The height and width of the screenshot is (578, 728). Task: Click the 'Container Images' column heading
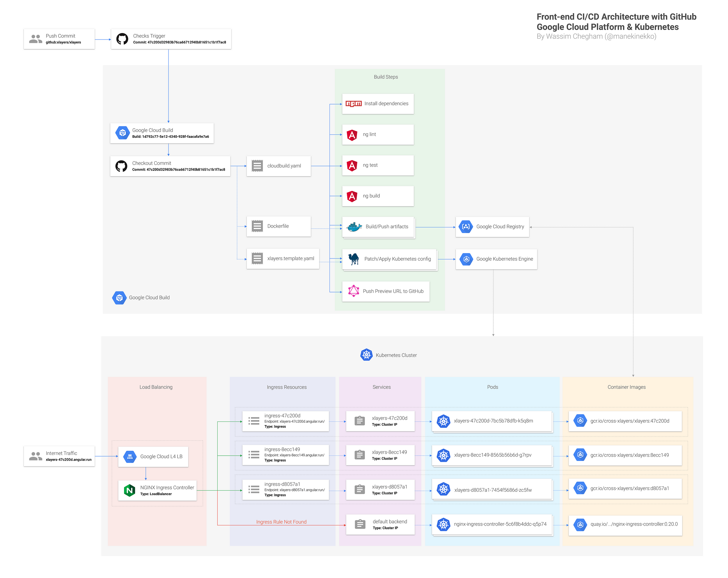pos(626,387)
